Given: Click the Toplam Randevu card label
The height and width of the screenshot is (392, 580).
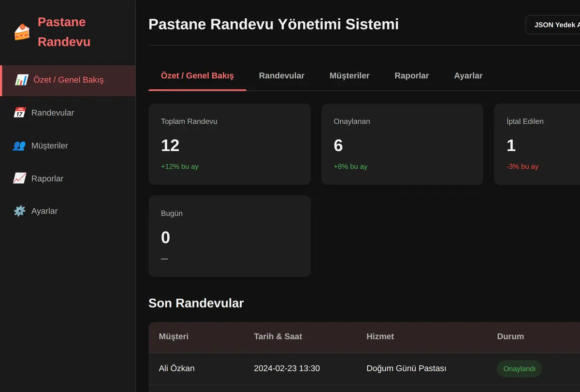Looking at the screenshot, I should [189, 121].
